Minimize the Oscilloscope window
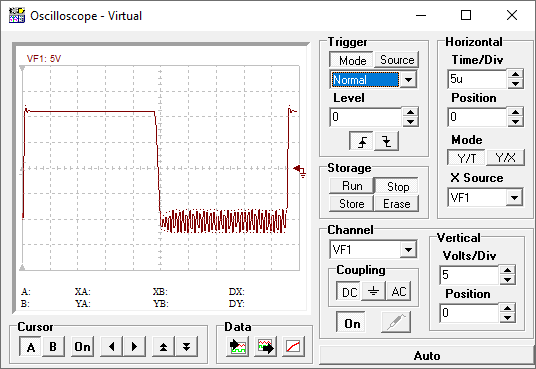 (x=421, y=15)
